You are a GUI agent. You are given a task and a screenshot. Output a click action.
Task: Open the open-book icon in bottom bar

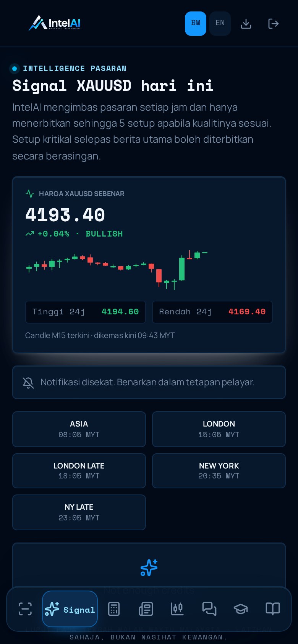272,609
